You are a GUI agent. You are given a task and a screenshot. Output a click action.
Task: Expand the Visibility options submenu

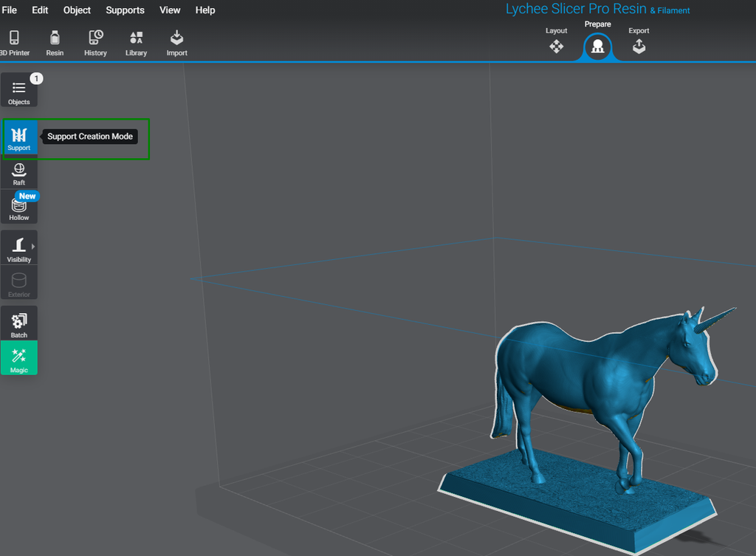coord(18,247)
